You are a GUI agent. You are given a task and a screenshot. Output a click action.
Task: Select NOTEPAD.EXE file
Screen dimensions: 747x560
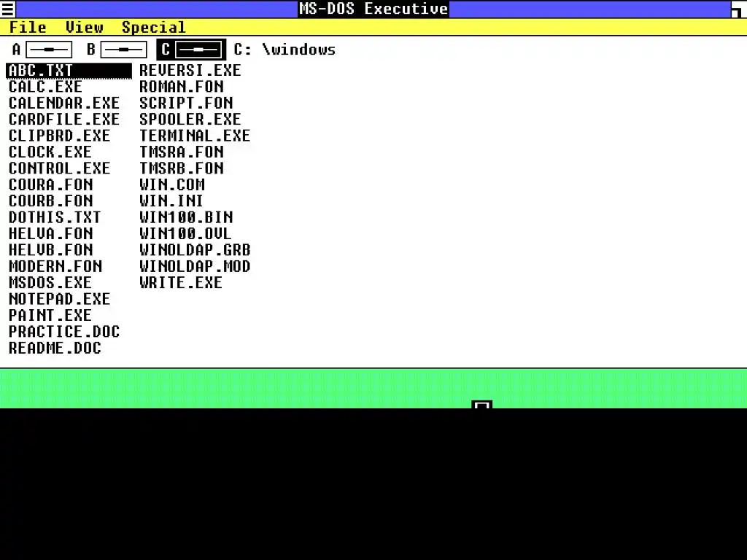tap(59, 298)
